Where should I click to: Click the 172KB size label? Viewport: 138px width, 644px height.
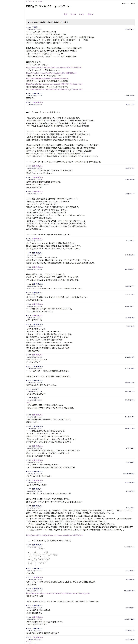click(133, 3)
